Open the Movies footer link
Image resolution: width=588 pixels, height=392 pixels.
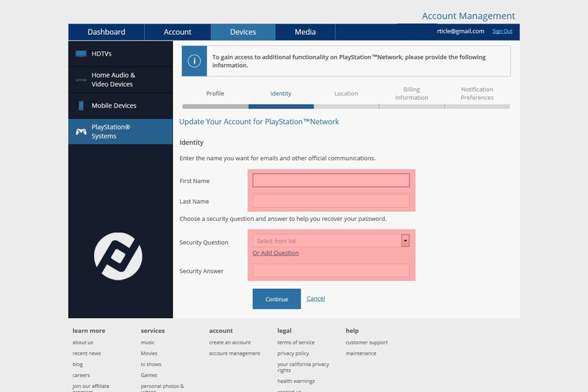click(x=149, y=353)
